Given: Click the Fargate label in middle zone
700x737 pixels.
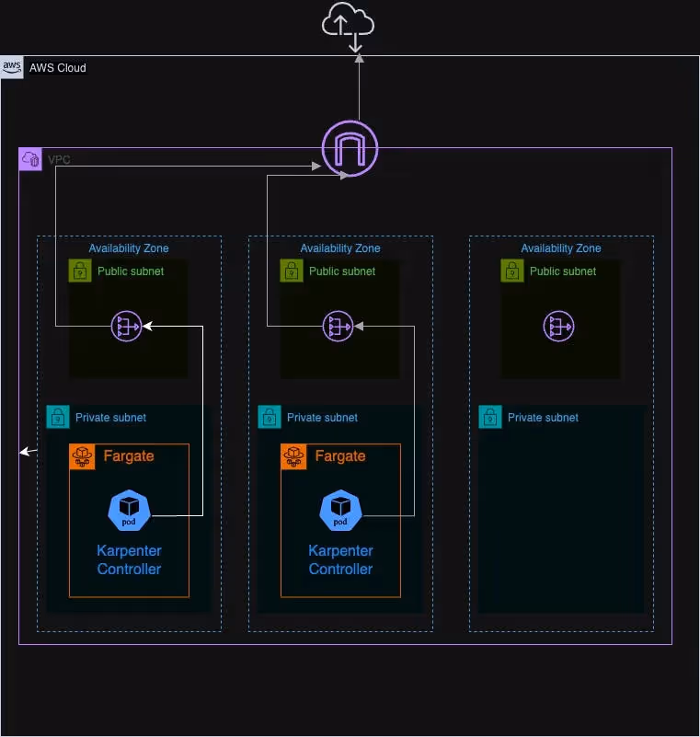Looking at the screenshot, I should [340, 456].
